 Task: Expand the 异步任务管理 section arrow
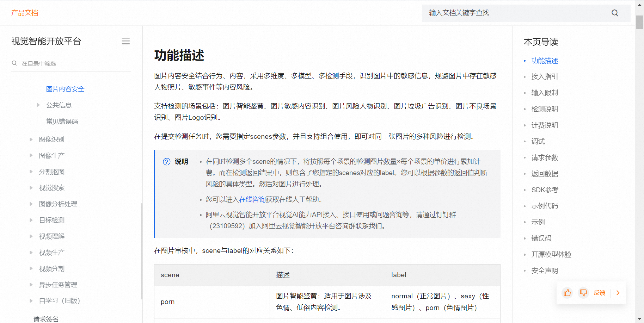(x=31, y=285)
